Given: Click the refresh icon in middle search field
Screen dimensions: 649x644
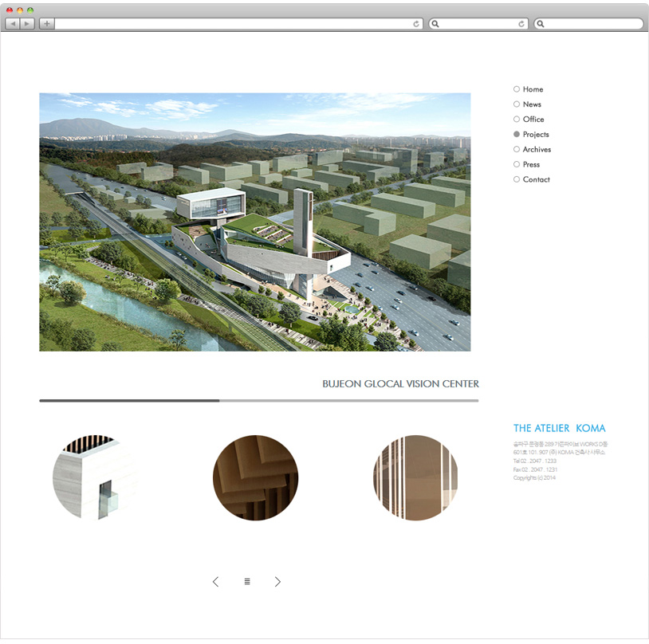Looking at the screenshot, I should [x=521, y=24].
